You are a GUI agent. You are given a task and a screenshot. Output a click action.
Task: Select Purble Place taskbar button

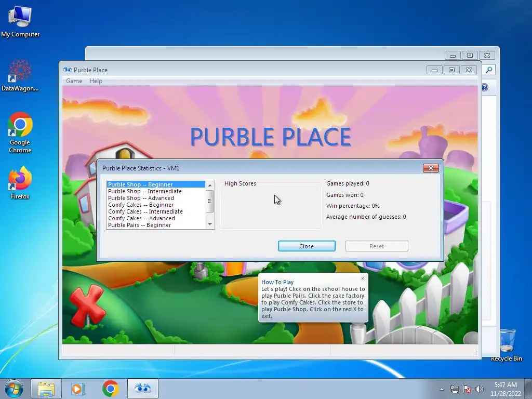pyautogui.click(x=142, y=389)
